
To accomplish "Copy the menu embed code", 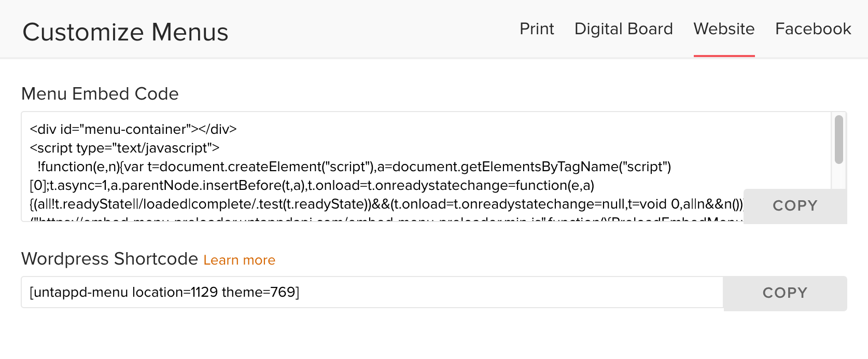I will (x=795, y=206).
